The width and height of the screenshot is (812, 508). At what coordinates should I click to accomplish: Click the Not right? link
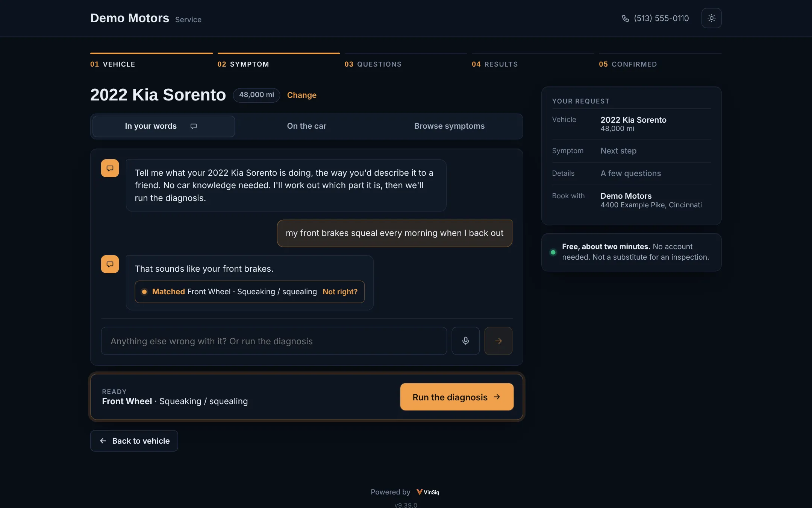340,292
